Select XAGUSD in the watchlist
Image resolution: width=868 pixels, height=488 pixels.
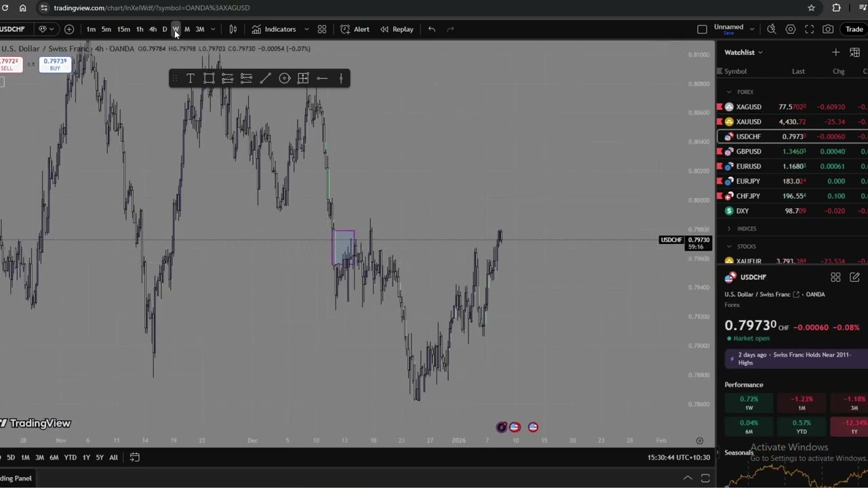[x=792, y=107]
